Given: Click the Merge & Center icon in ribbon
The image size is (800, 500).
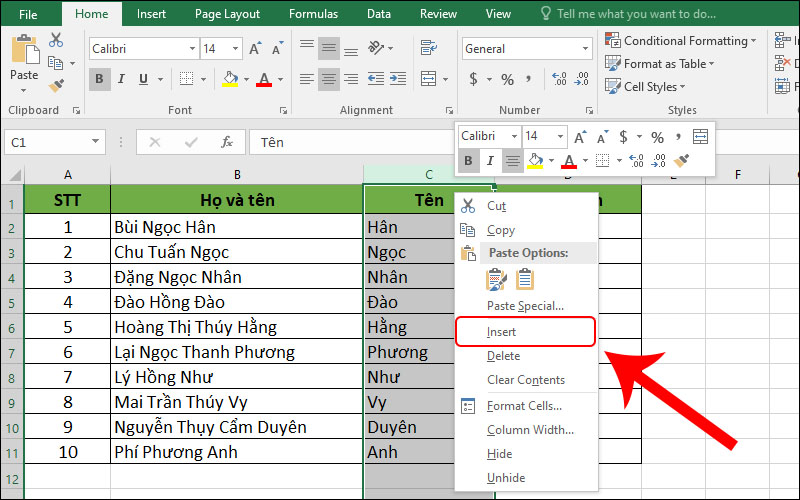Looking at the screenshot, I should [429, 79].
